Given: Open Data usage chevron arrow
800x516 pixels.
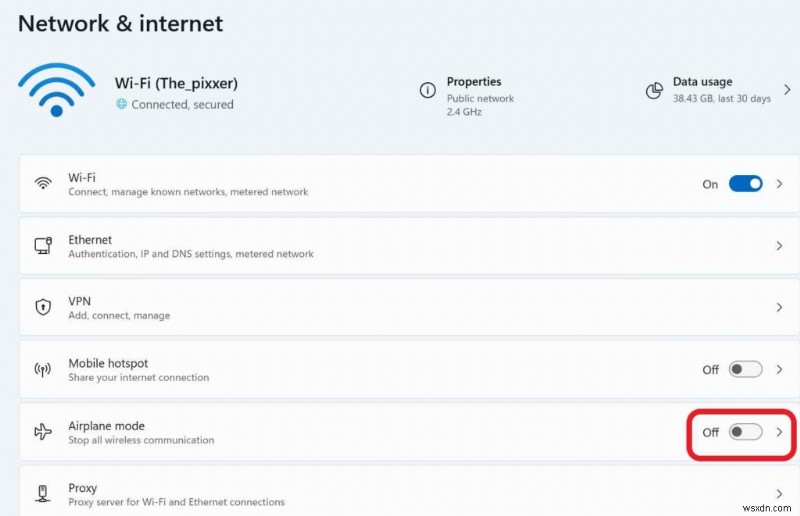Looking at the screenshot, I should (785, 91).
